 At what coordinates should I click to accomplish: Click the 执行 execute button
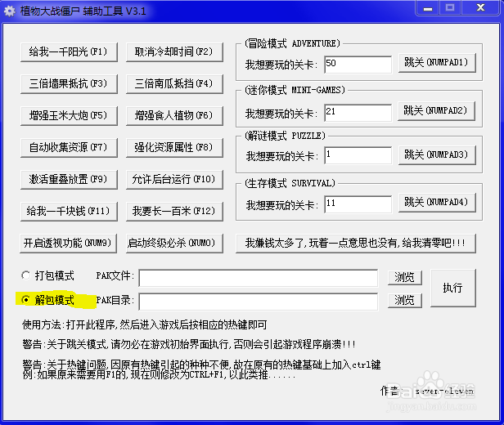coord(453,288)
